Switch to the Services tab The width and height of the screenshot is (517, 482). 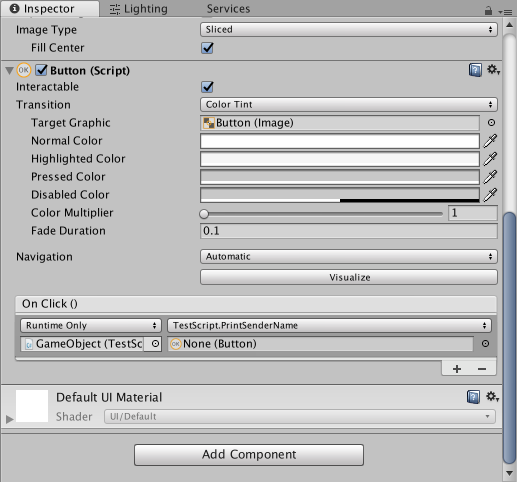click(x=228, y=9)
